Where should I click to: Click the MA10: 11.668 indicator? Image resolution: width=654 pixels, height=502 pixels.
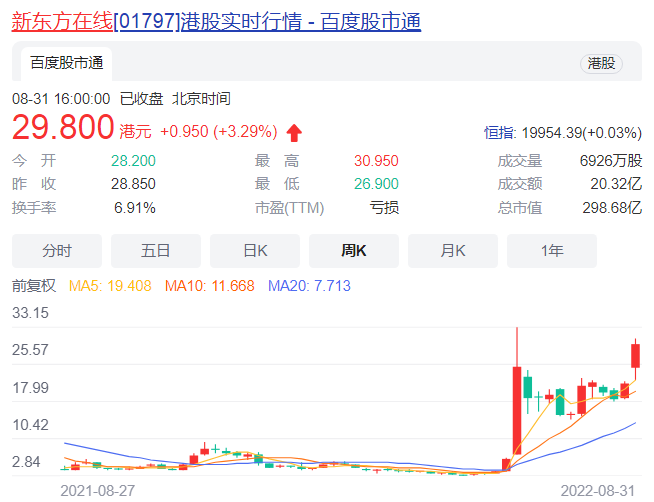click(x=210, y=286)
